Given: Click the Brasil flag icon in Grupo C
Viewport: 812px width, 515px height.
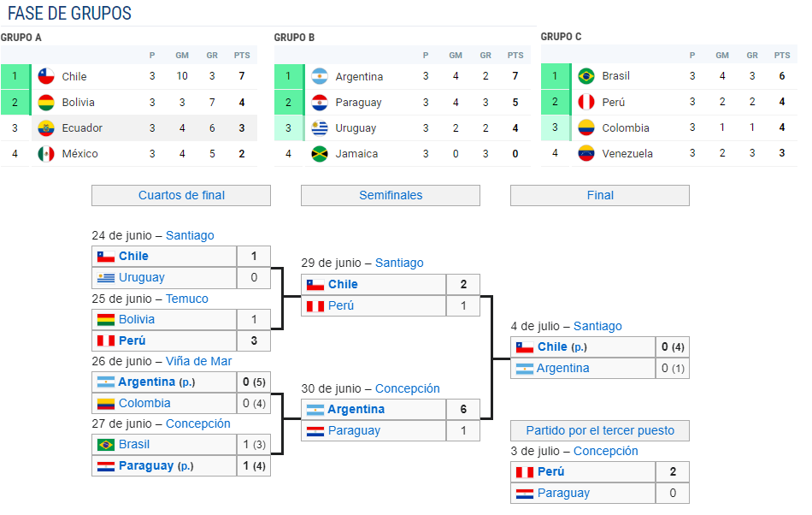Looking at the screenshot, I should tap(586, 76).
